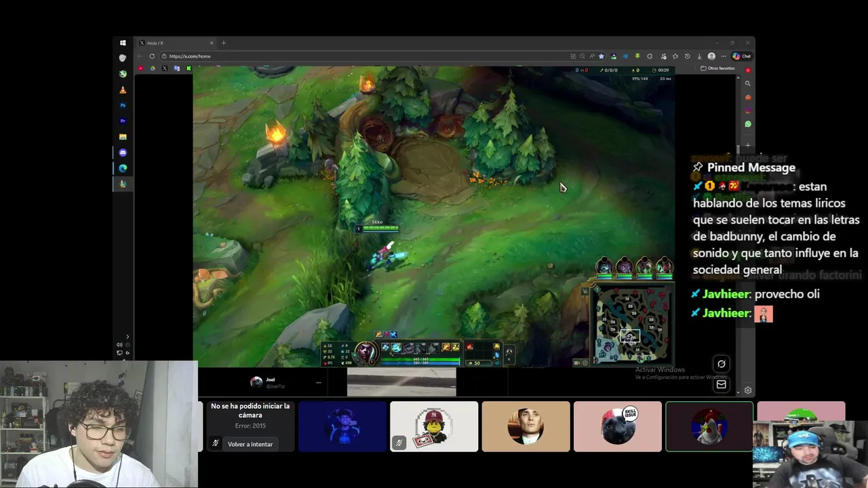This screenshot has height=488, width=868.
Task: Open Instagram in Edge sidebar
Action: click(748, 110)
